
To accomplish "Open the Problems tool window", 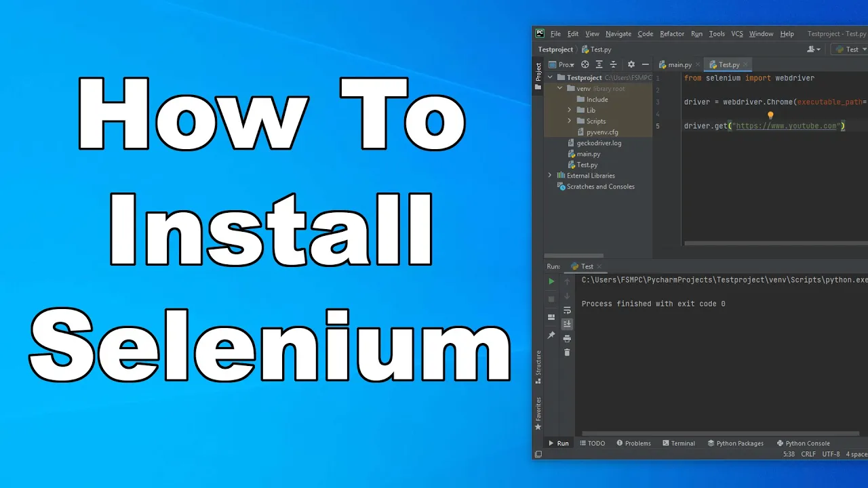I will point(634,443).
